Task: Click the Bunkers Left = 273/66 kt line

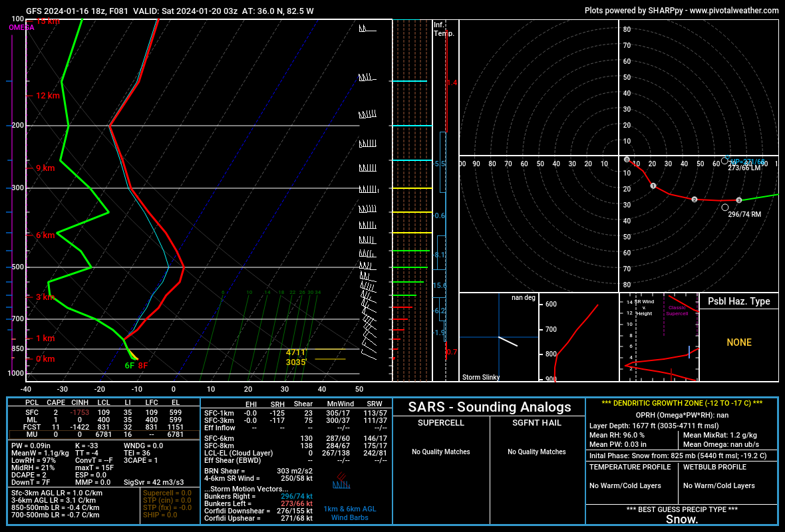Action: point(258,503)
